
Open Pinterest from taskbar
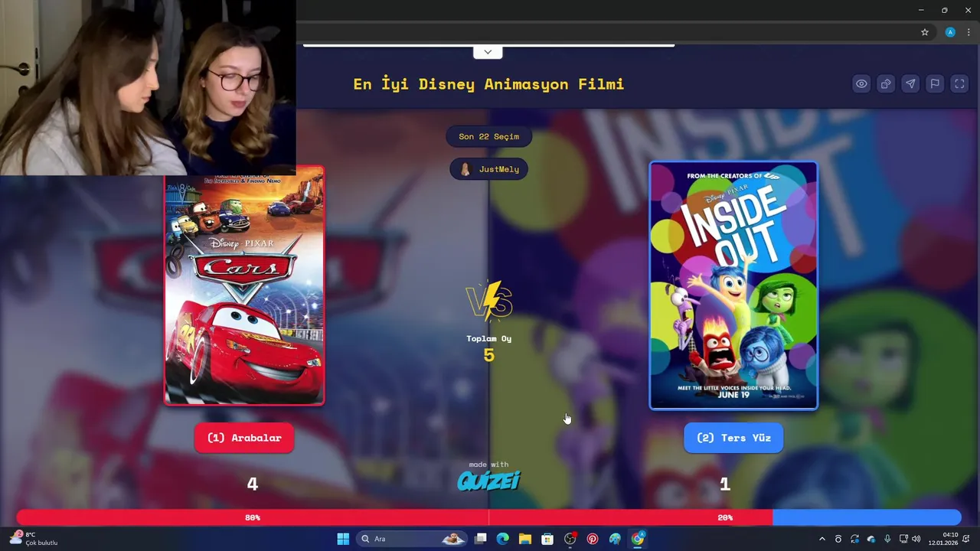[593, 539]
